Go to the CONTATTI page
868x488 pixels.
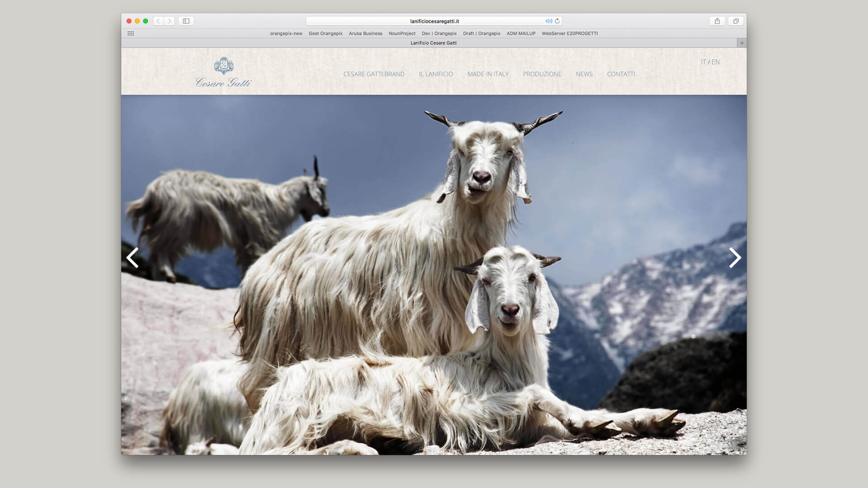[x=621, y=74]
